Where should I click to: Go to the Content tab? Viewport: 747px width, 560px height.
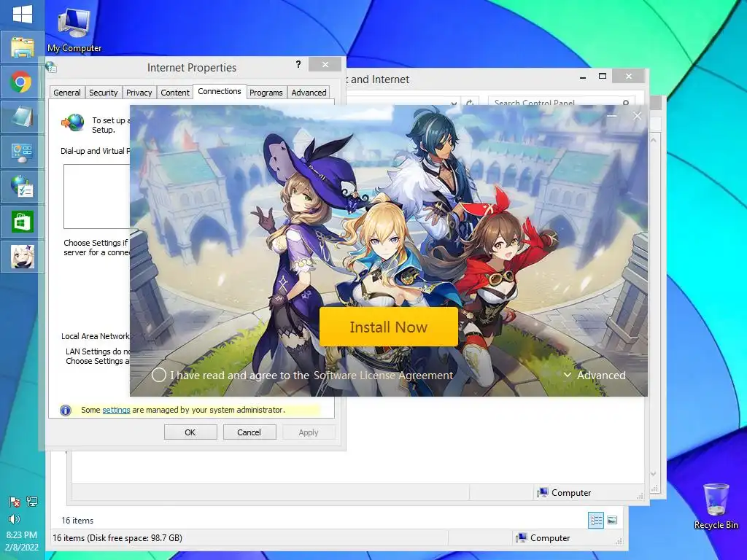click(x=175, y=93)
